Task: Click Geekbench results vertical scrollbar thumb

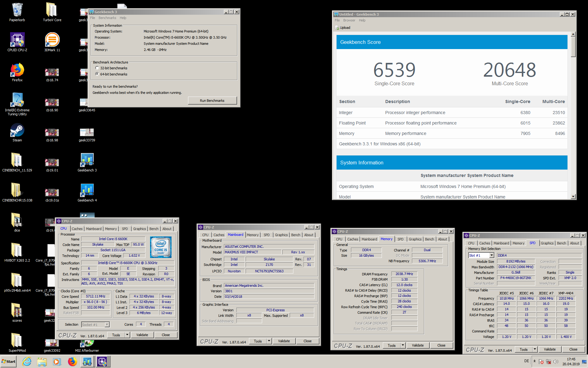Action: (x=573, y=47)
